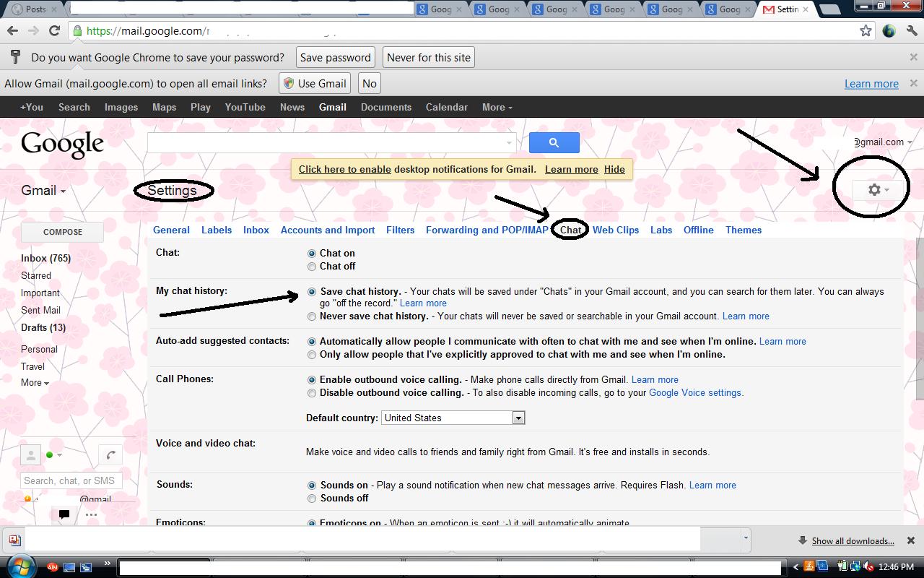Bookmark page with the star icon
924x578 pixels.
[x=866, y=30]
